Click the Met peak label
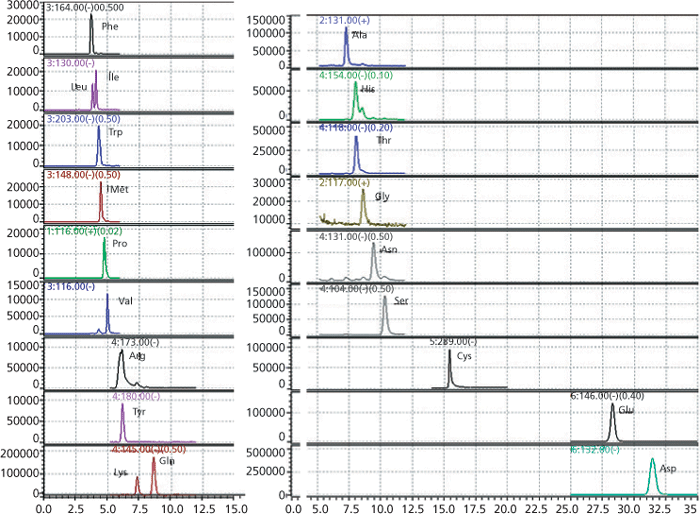Screen dimensions: 700x515 119,189
